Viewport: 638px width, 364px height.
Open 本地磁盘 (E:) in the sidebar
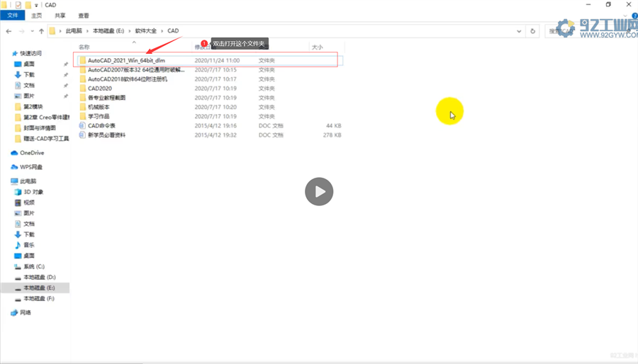click(x=39, y=288)
